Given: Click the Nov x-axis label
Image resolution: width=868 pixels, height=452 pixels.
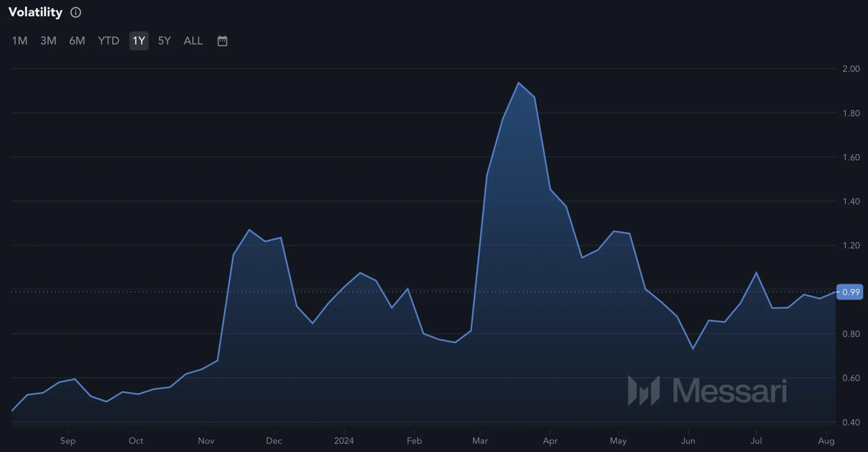Looking at the screenshot, I should pos(206,441).
